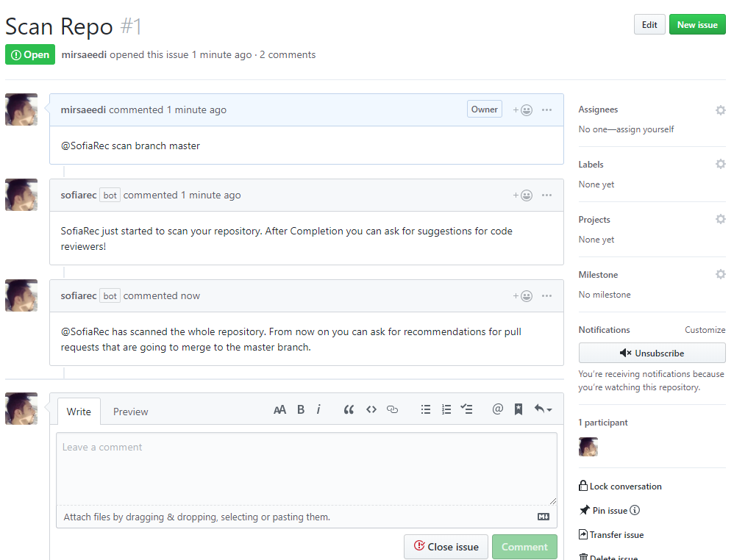Click the Unsubscribe button

(x=652, y=353)
